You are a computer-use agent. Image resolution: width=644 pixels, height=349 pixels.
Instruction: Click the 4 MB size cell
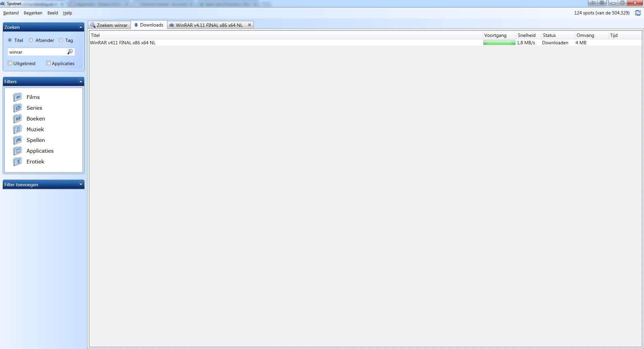coord(581,43)
